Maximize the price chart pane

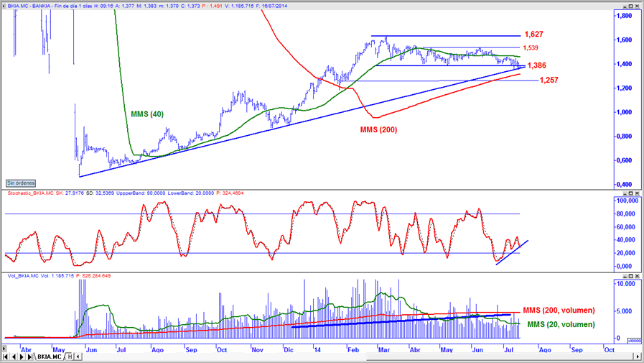(x=631, y=6)
